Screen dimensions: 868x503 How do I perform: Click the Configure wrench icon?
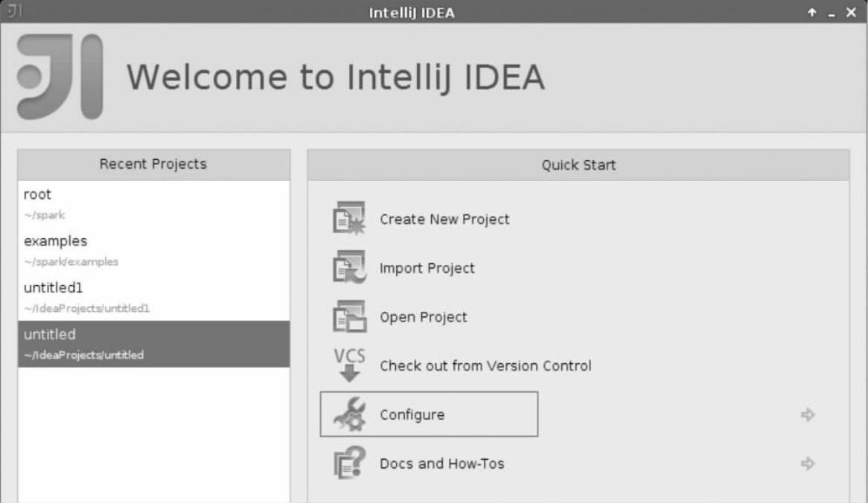tap(348, 414)
